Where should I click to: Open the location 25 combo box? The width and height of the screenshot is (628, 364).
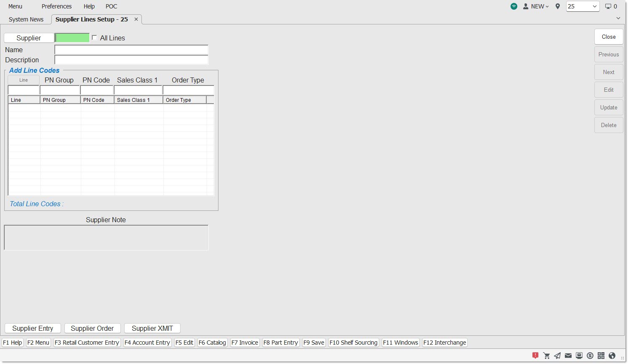coord(583,6)
